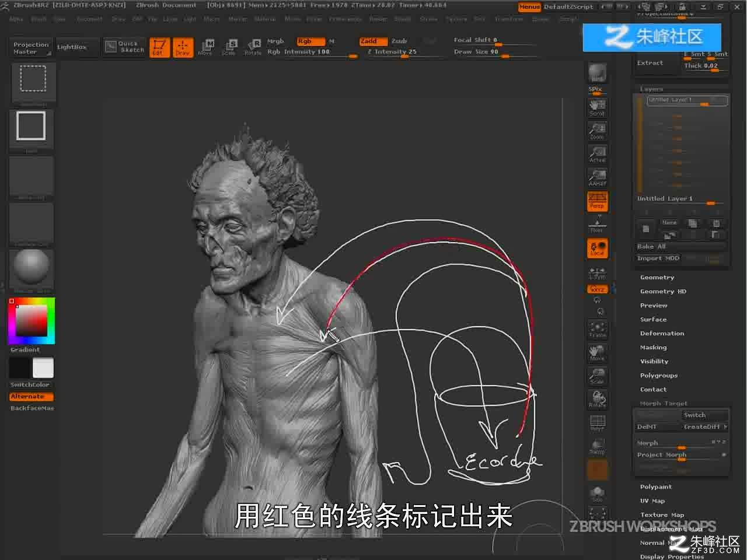
Task: Toggle Zadd sculpt mode
Action: tap(373, 41)
